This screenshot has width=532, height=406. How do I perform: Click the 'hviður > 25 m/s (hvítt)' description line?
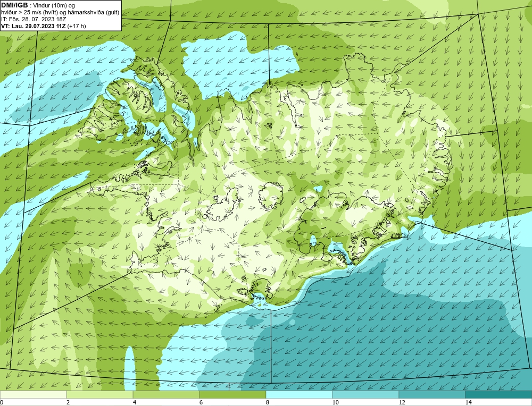pyautogui.click(x=60, y=13)
